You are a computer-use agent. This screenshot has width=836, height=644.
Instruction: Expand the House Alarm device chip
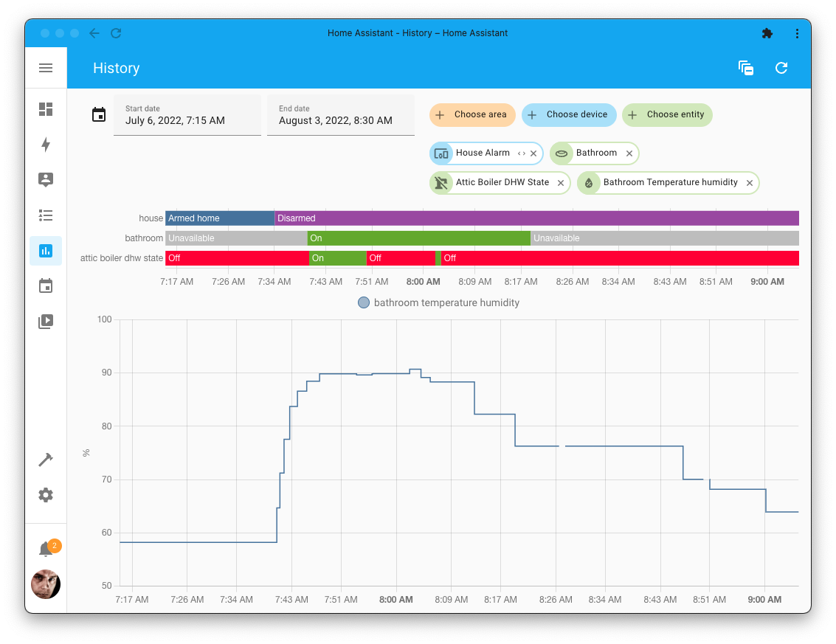pyautogui.click(x=521, y=153)
